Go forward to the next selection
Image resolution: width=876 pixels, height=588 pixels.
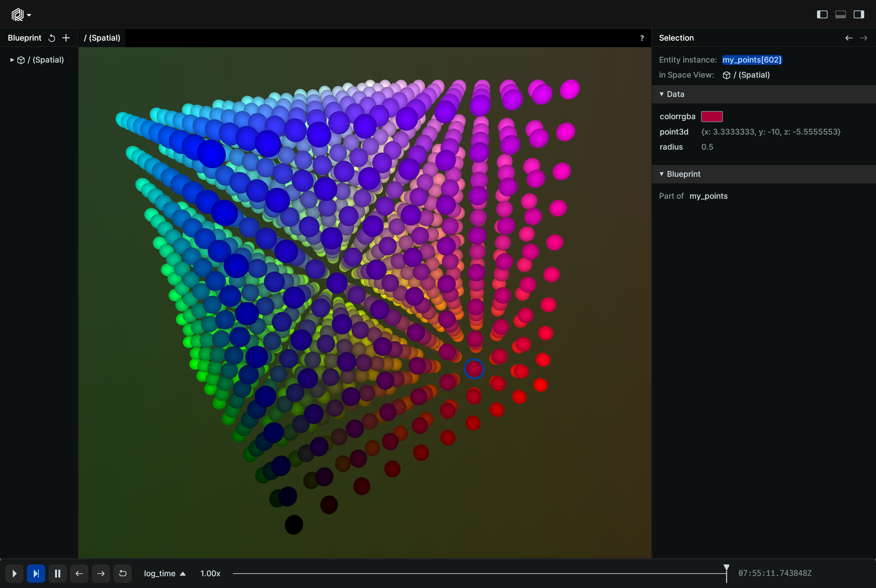[x=863, y=38]
